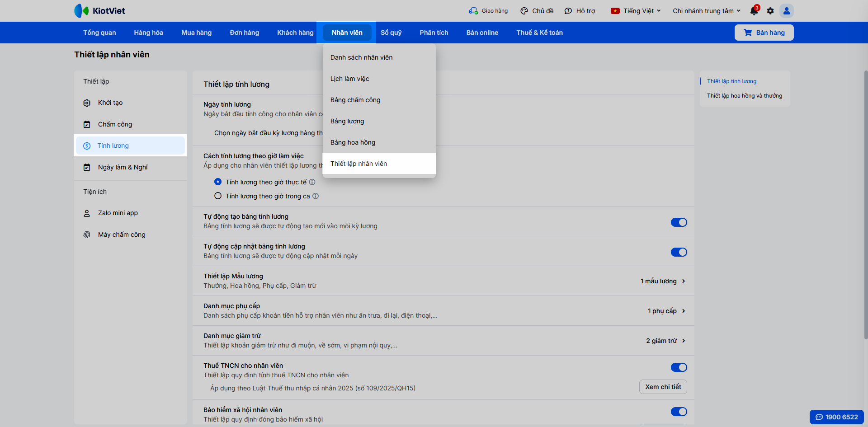This screenshot has width=868, height=427.
Task: Select Tính lương theo giờ trong ca radio
Action: (218, 196)
